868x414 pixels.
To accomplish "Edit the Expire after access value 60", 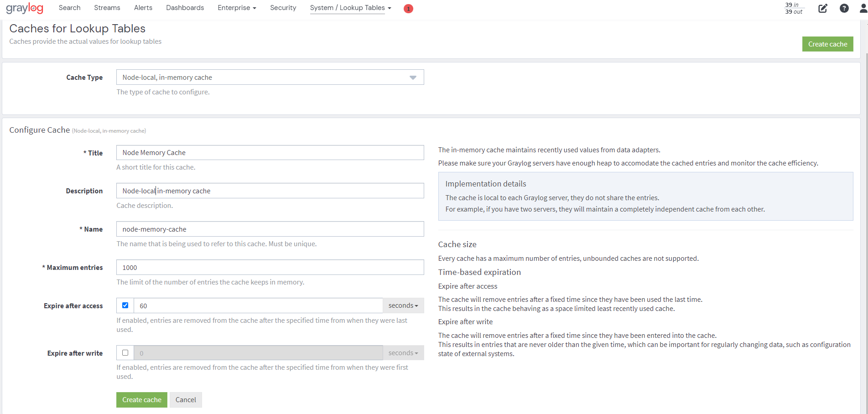I will click(258, 305).
